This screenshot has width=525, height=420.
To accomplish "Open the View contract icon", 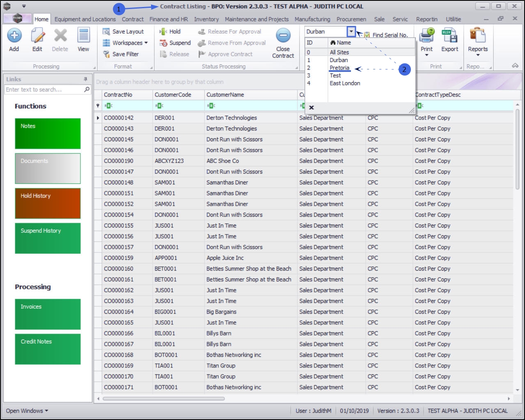I will click(83, 36).
